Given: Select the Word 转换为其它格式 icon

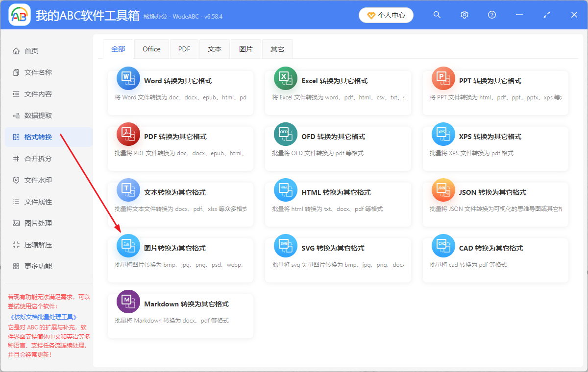Looking at the screenshot, I should (x=128, y=78).
